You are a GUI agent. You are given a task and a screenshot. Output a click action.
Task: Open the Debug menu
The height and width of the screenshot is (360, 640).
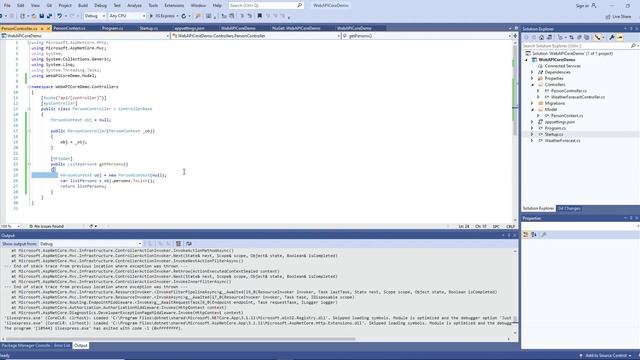click(100, 6)
